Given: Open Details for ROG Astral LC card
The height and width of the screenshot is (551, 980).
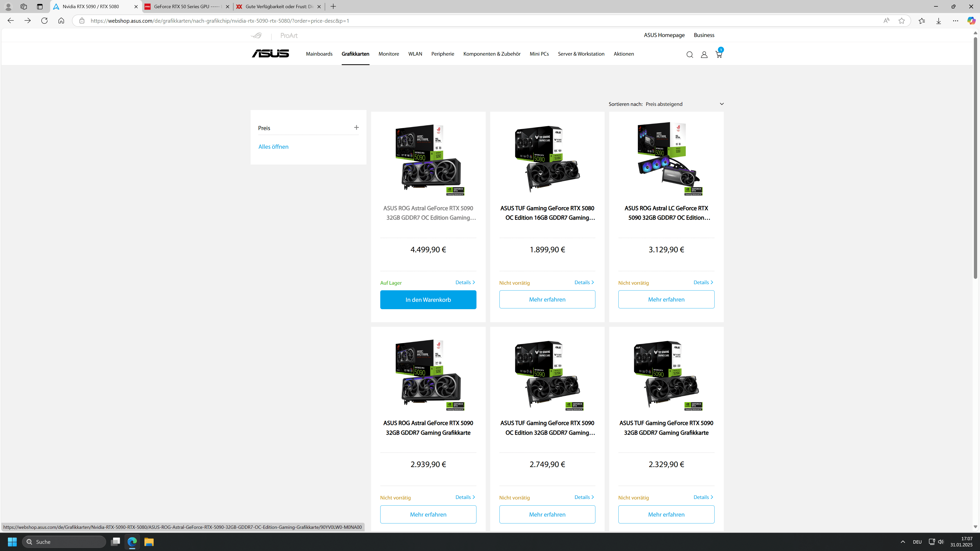Looking at the screenshot, I should [x=703, y=282].
